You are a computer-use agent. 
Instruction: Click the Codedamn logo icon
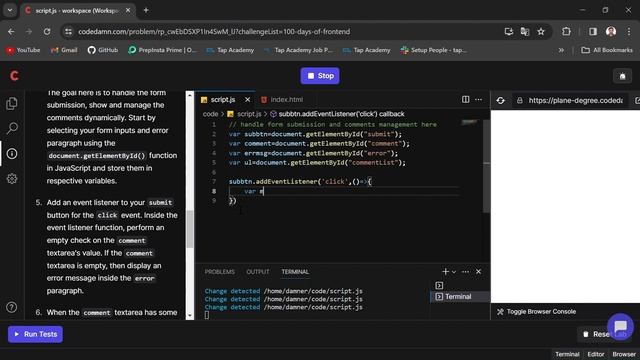coord(14,76)
